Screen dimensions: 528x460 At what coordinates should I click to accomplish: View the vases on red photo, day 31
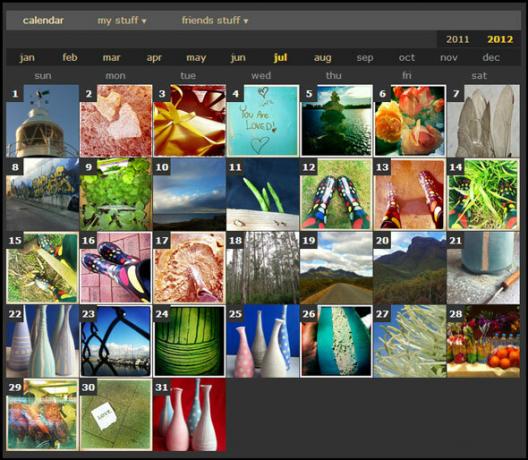190,415
